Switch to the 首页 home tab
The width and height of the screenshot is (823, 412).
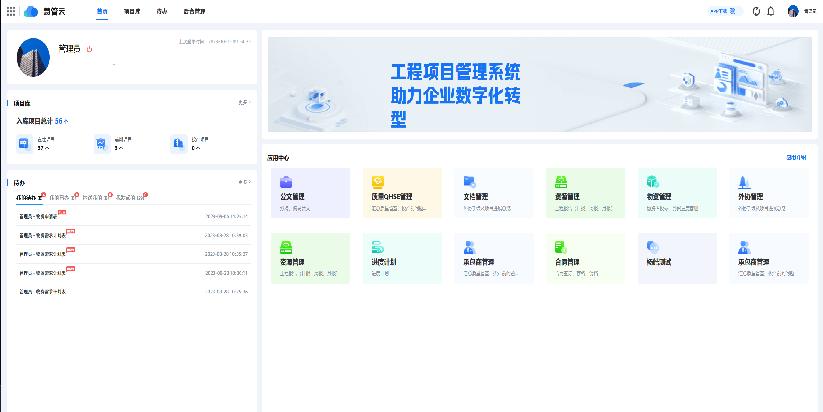click(103, 11)
